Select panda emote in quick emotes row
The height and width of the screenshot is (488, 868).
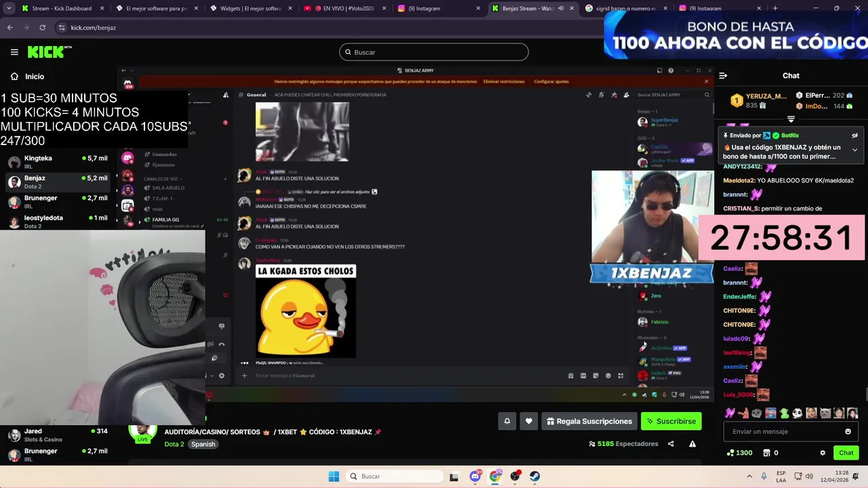coord(797,413)
